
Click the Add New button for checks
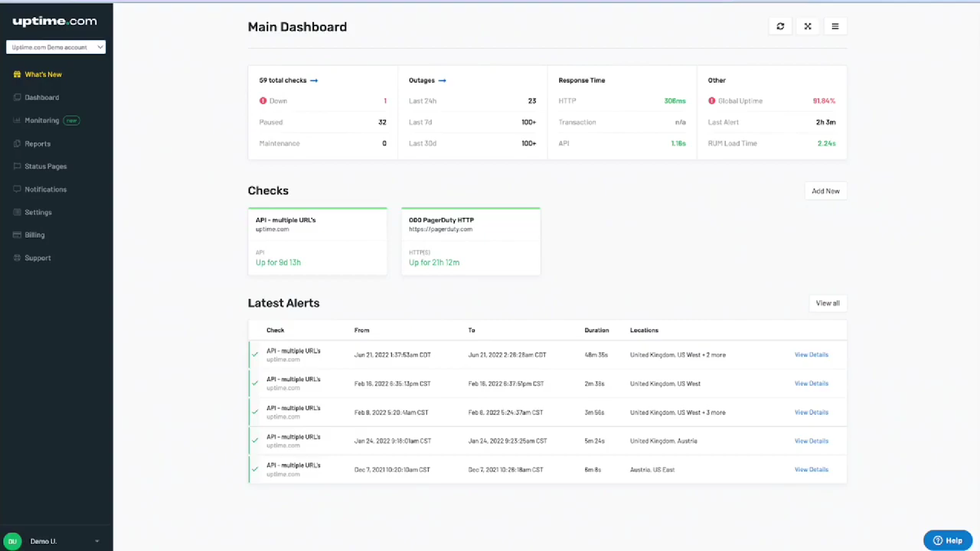(825, 191)
